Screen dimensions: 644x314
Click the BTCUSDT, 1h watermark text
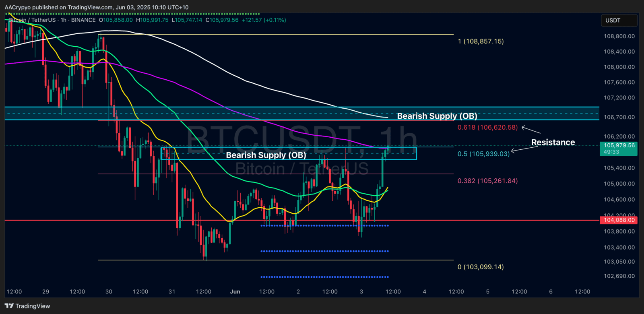click(301, 139)
